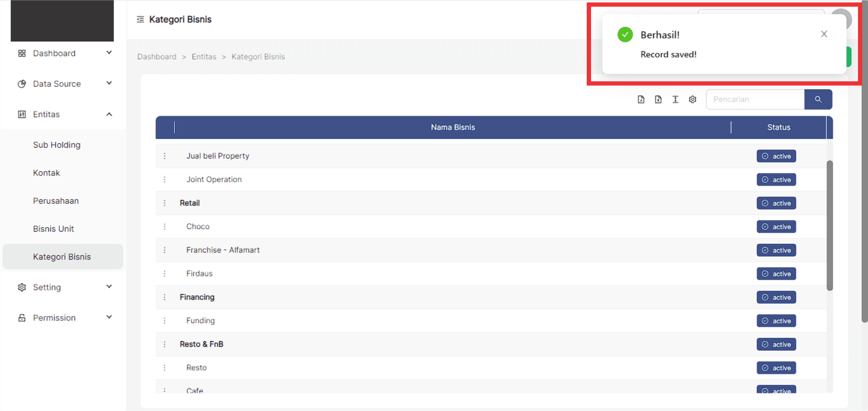Go to Perusahaan menu item
The image size is (868, 411).
tap(56, 201)
